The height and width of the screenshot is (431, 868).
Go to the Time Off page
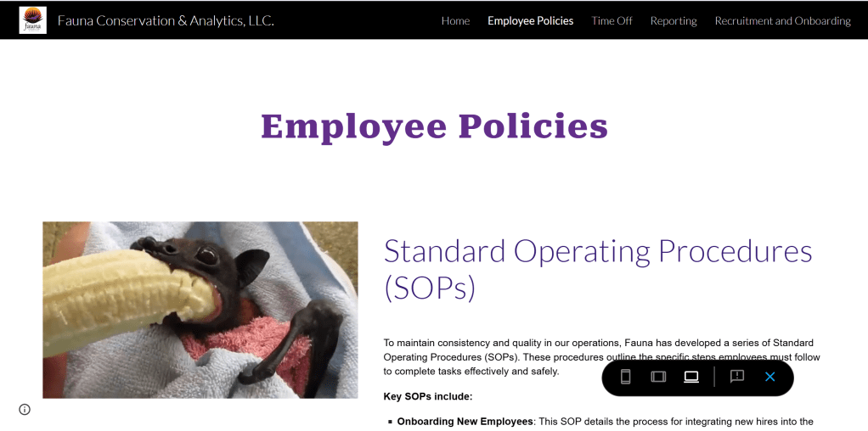point(612,20)
